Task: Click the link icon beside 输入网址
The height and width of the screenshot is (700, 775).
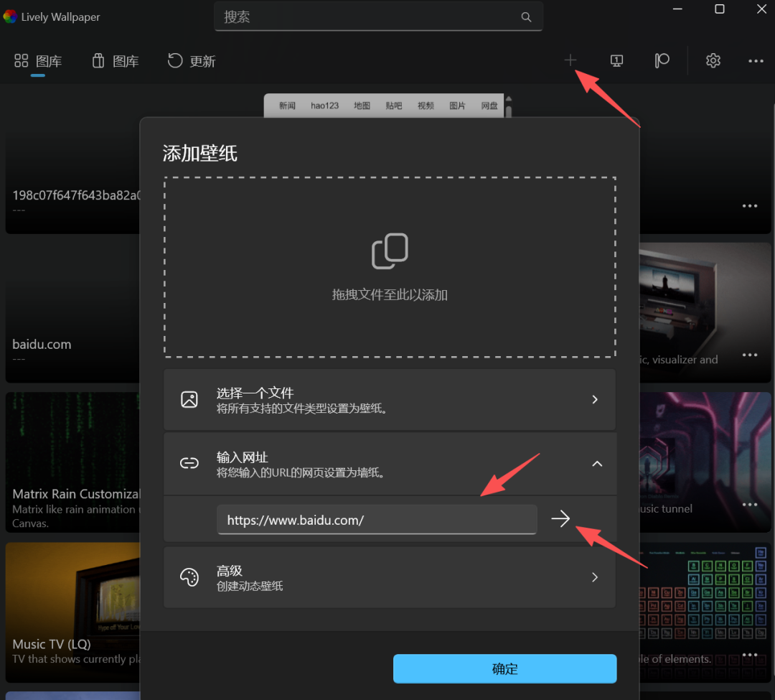Action: click(189, 463)
